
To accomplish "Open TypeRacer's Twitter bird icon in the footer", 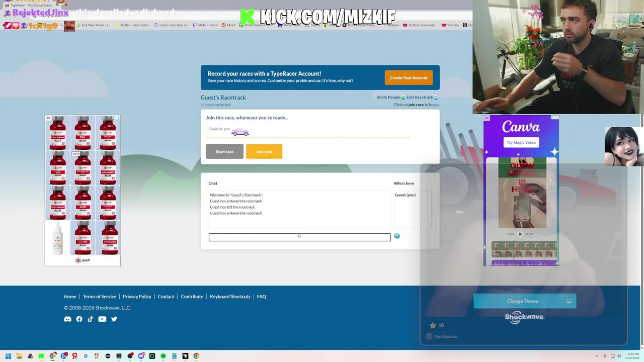I will pos(114,319).
